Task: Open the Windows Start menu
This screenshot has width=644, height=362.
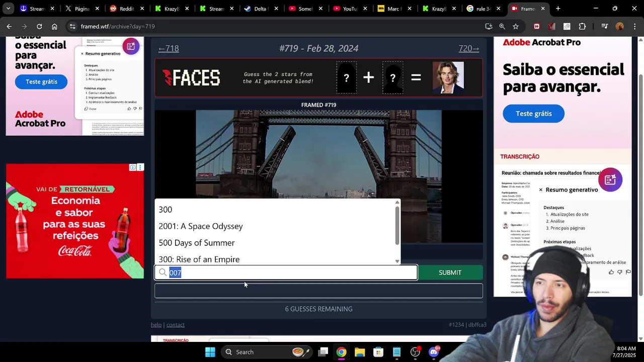Action: pos(210,352)
